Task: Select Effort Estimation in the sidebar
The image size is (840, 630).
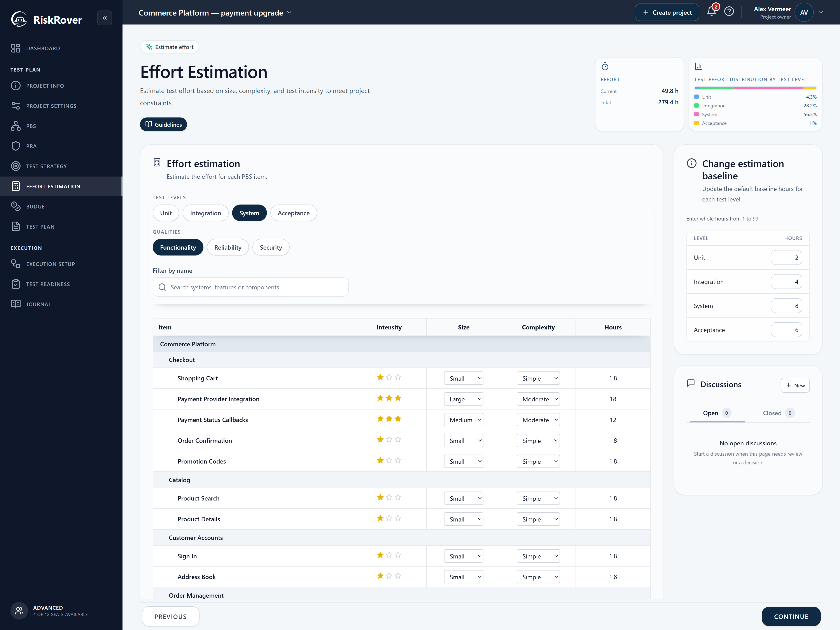Action: click(x=61, y=186)
